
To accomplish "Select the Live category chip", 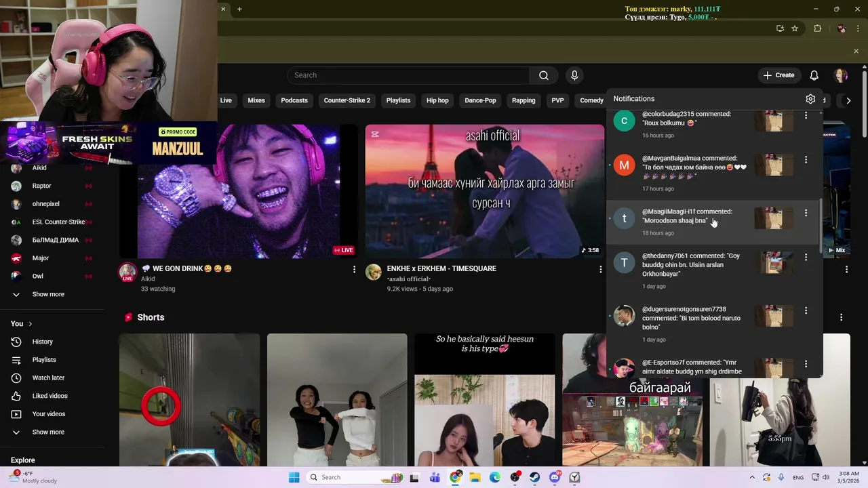I will coord(226,100).
